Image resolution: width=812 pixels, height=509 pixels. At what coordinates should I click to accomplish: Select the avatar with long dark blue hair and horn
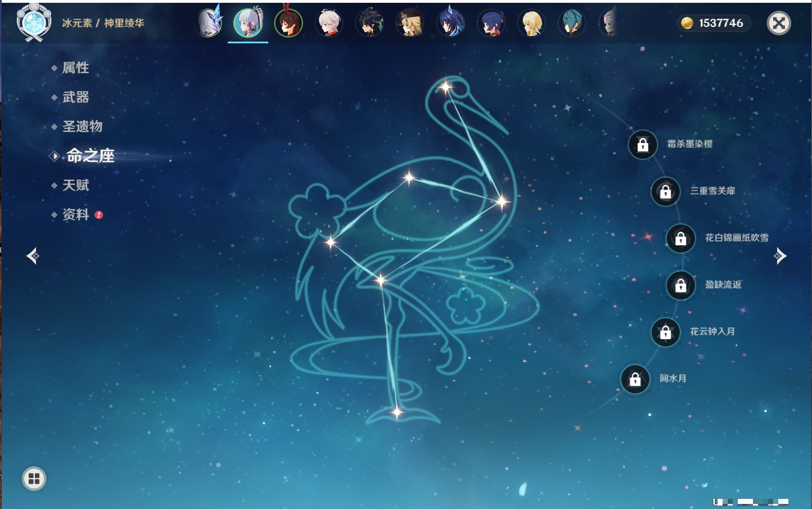[x=450, y=23]
